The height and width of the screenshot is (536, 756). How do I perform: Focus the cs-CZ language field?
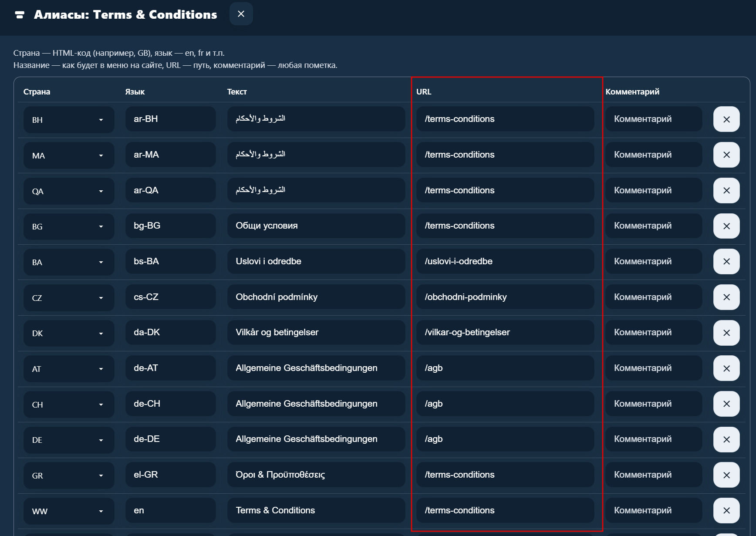pyautogui.click(x=170, y=297)
